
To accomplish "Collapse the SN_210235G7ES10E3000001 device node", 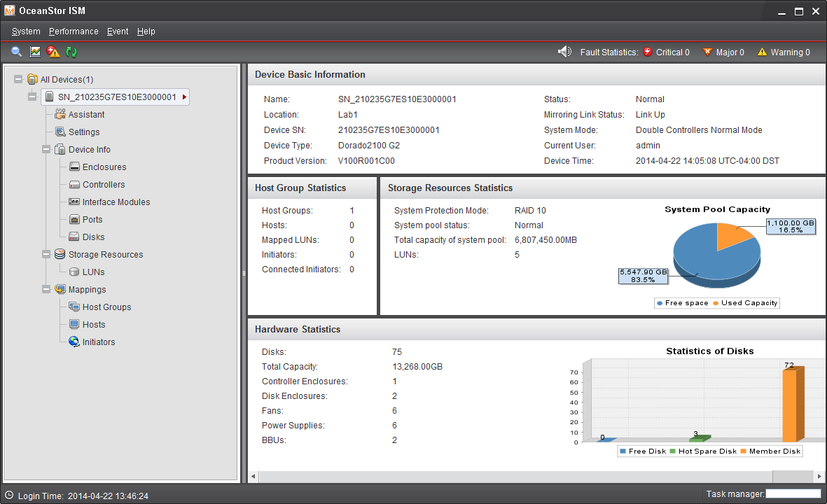I will coord(32,97).
